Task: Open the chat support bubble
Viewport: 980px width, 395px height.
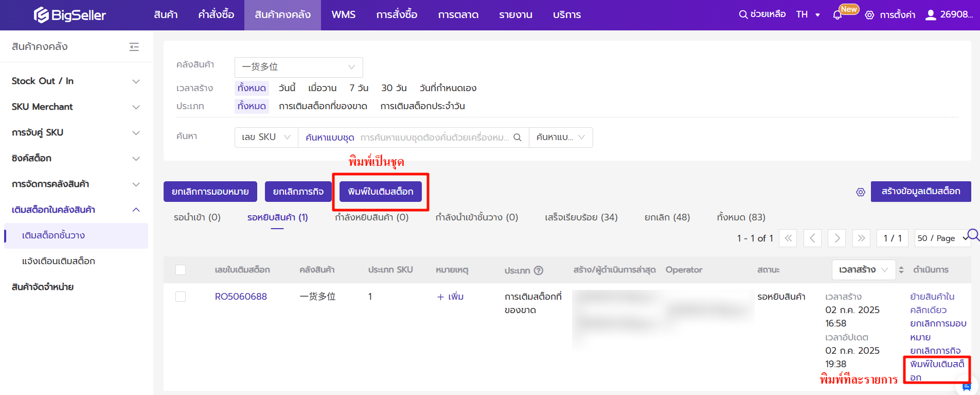Action: click(x=967, y=386)
